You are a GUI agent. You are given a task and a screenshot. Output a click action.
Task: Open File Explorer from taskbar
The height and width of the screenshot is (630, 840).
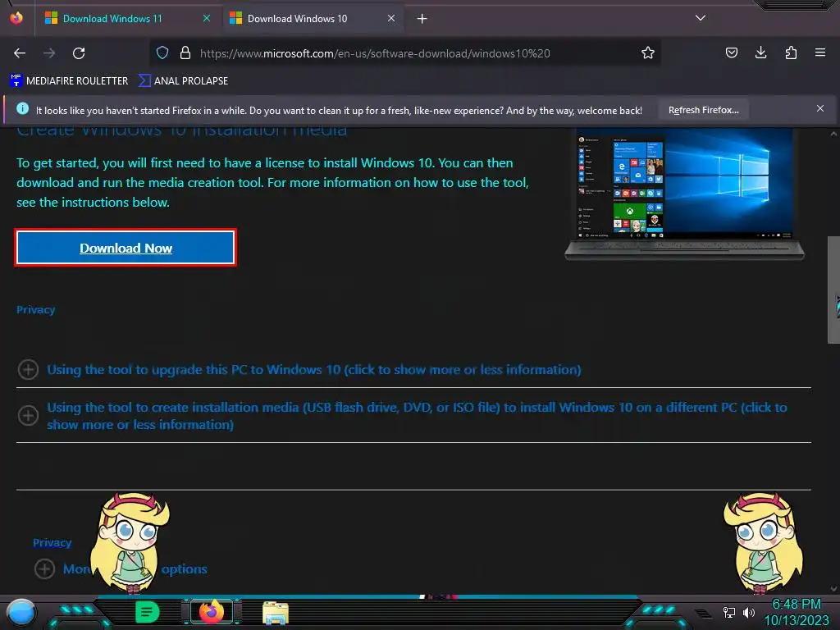276,613
